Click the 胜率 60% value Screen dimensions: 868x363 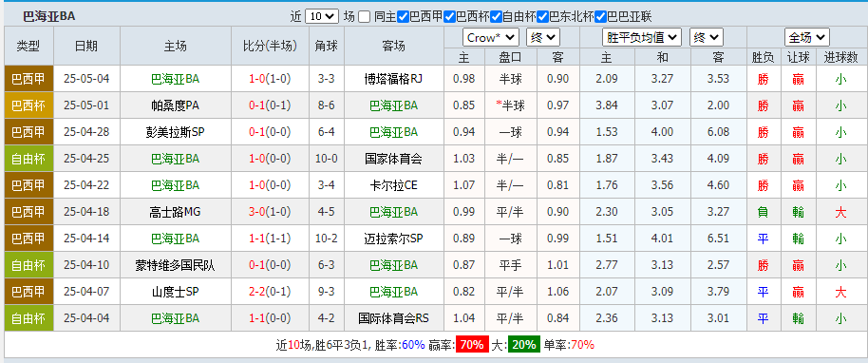pos(413,345)
